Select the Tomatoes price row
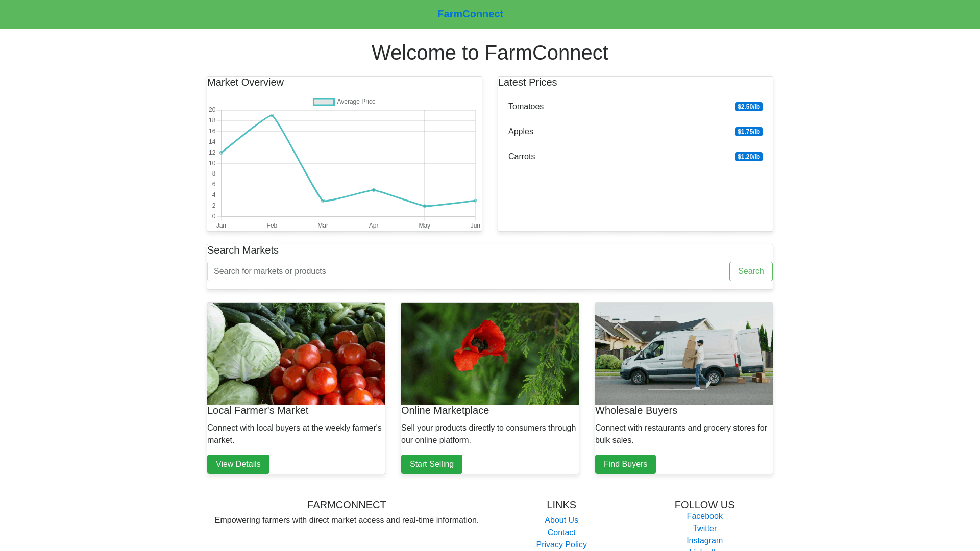The image size is (980, 551). (635, 107)
